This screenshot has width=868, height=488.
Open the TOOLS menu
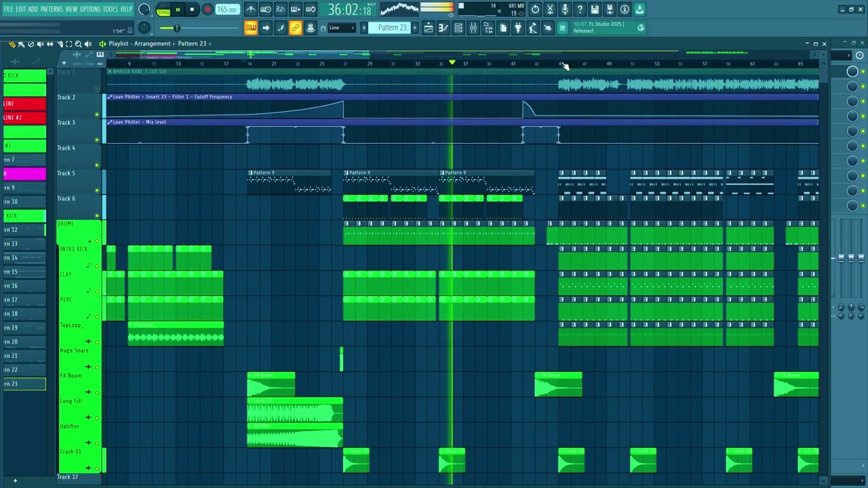pyautogui.click(x=110, y=9)
